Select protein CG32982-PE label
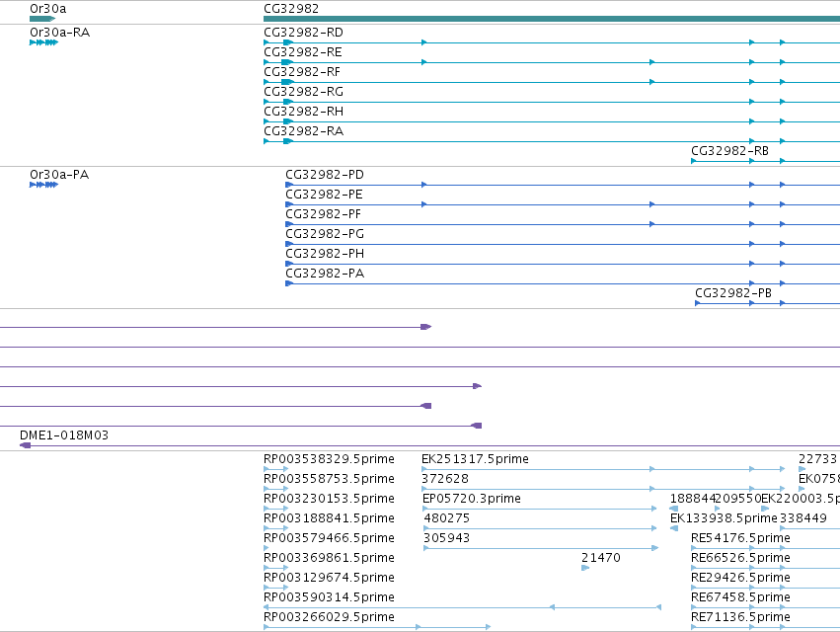 [324, 195]
